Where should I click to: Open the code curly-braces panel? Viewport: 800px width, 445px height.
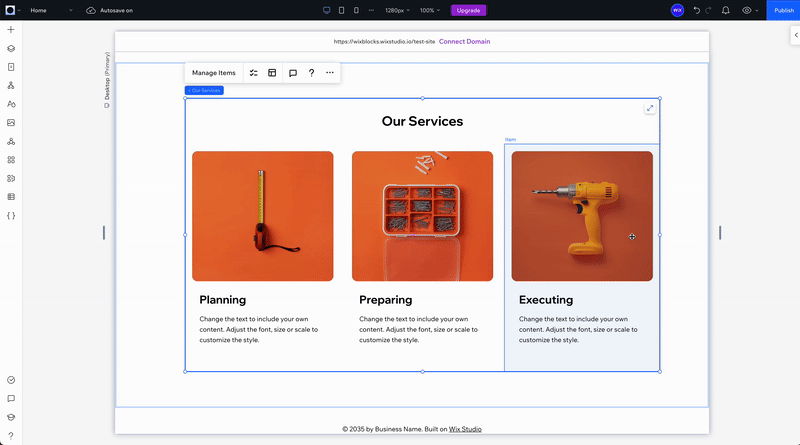pyautogui.click(x=11, y=216)
